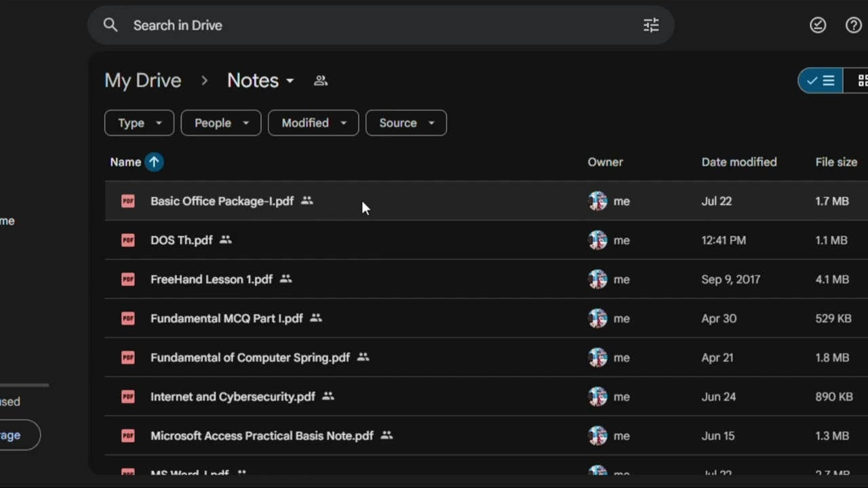Open advanced search filter options icon
Image resolution: width=868 pixels, height=488 pixels.
651,25
